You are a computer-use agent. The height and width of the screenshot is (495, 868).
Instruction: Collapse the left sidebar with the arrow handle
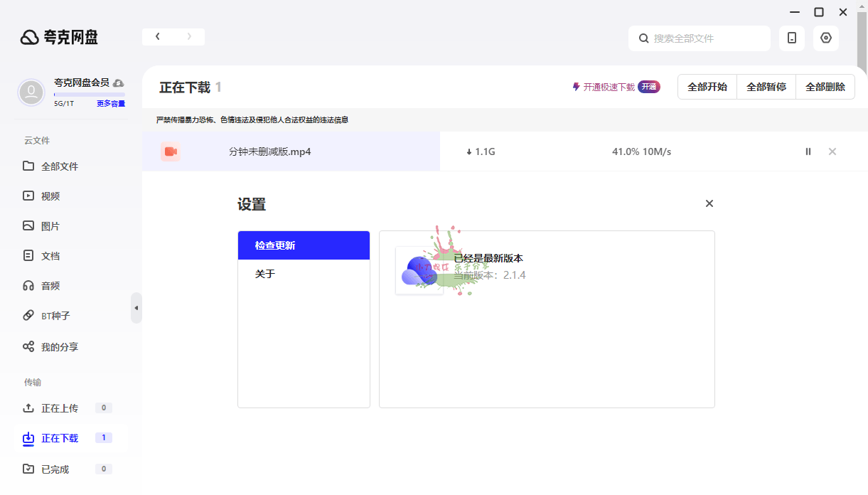[136, 307]
